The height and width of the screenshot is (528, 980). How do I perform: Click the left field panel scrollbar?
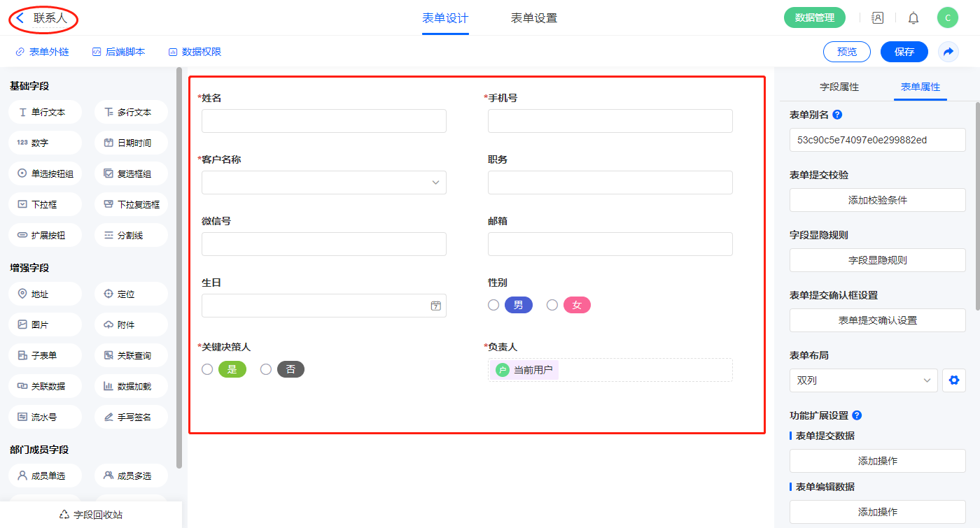coord(179,266)
